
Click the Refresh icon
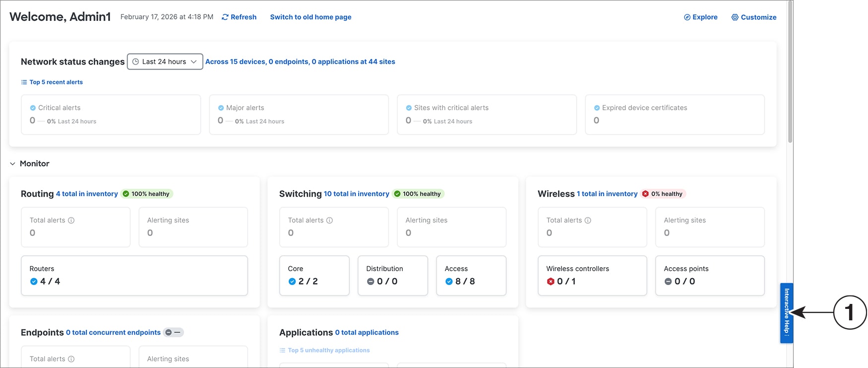(x=225, y=17)
